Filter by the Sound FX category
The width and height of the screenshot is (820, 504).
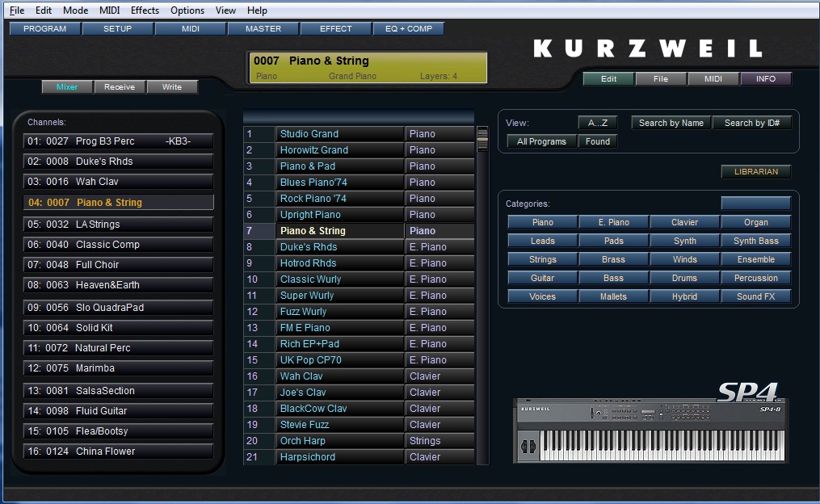(755, 297)
